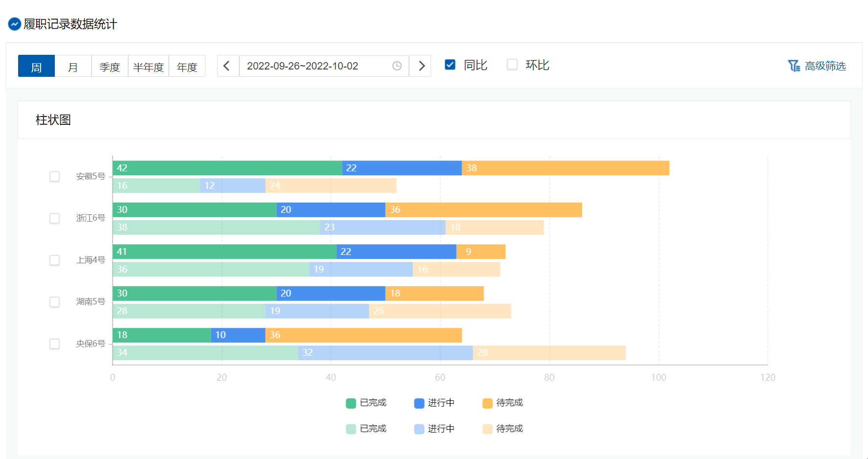Select the 周 tab
The width and height of the screenshot is (868, 459).
coord(36,66)
